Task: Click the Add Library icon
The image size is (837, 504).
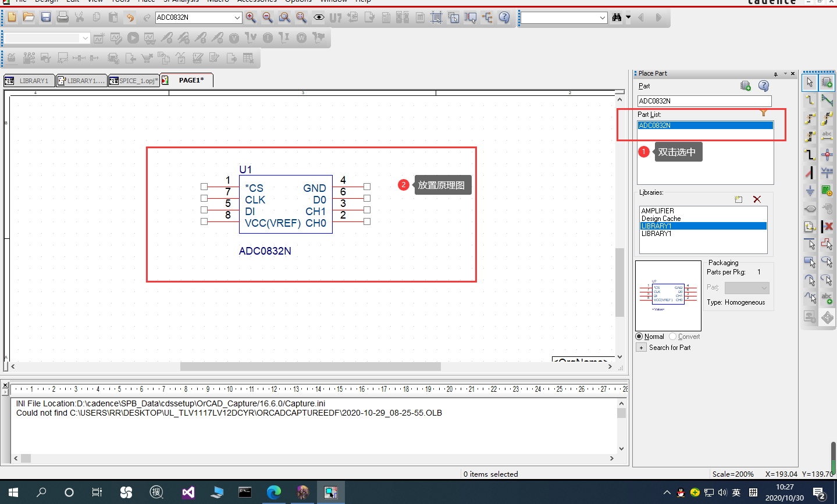Action: (x=739, y=199)
